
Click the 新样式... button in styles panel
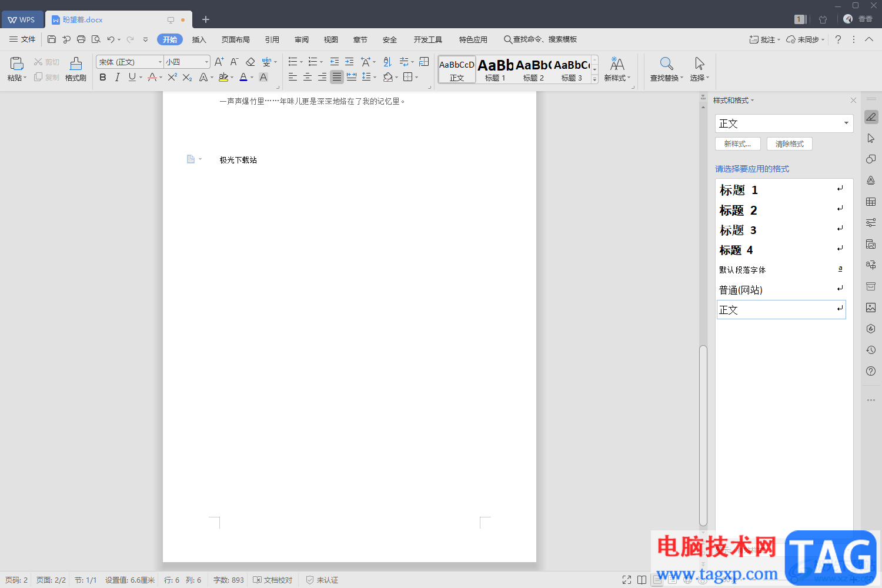(x=738, y=144)
